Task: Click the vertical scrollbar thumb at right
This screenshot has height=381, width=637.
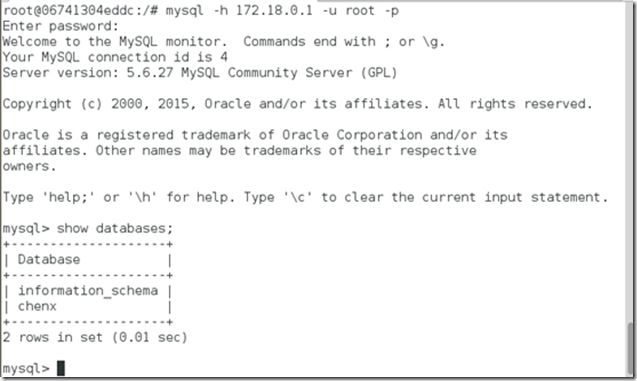Action: pyautogui.click(x=630, y=348)
